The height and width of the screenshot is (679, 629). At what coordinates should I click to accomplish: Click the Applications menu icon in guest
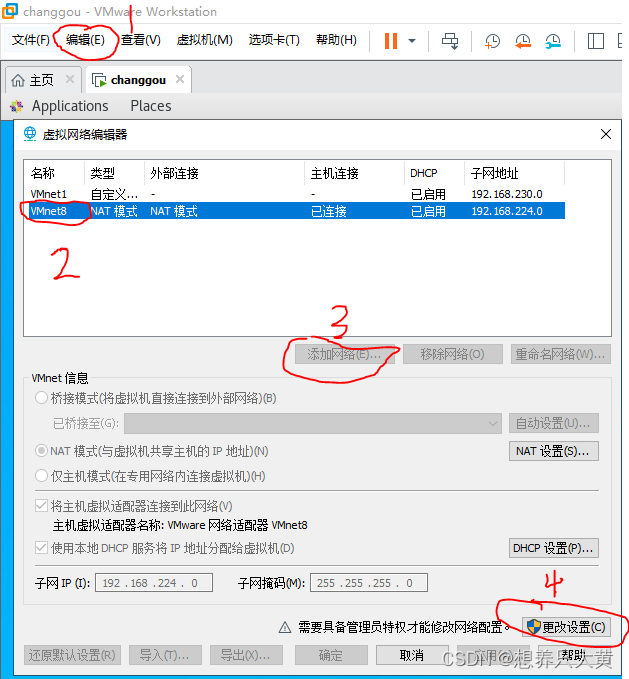coord(16,106)
